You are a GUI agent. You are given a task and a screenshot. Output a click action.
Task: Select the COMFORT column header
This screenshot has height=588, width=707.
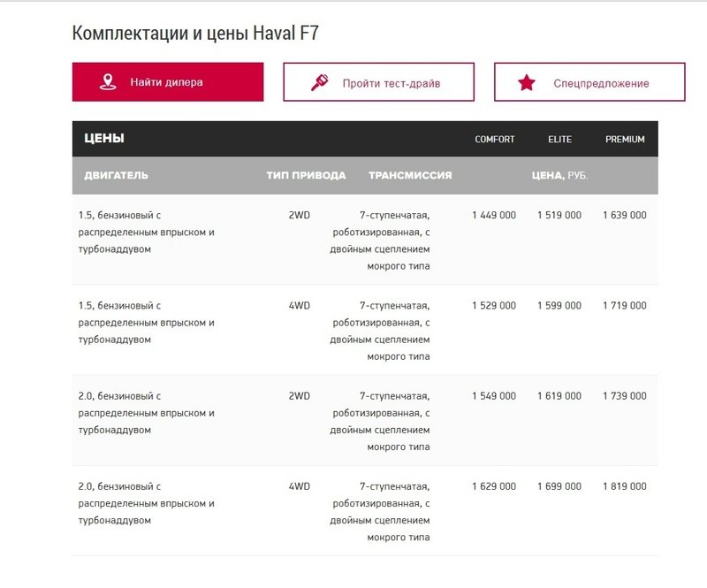coord(495,140)
